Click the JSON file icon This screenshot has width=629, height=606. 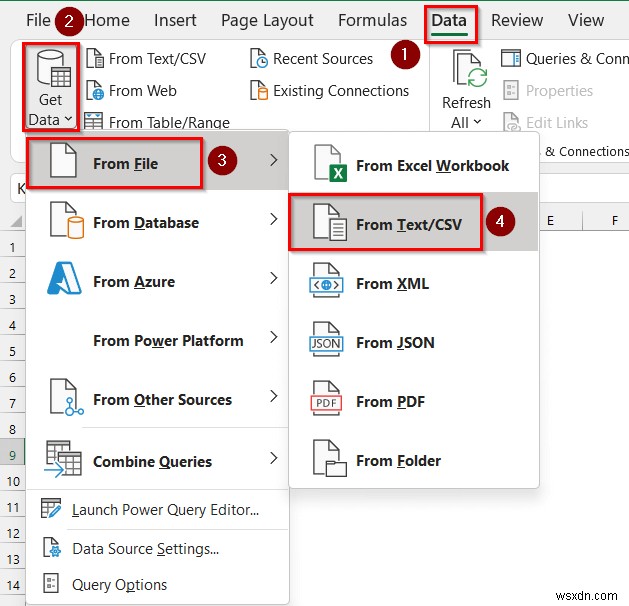(x=327, y=339)
